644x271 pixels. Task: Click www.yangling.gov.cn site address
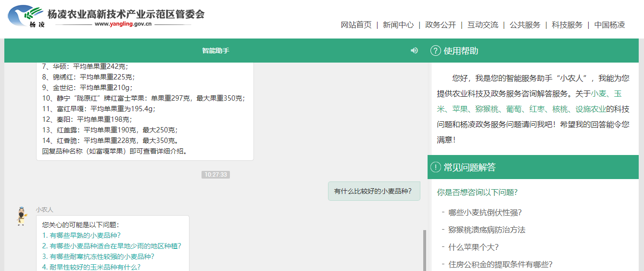point(124,24)
